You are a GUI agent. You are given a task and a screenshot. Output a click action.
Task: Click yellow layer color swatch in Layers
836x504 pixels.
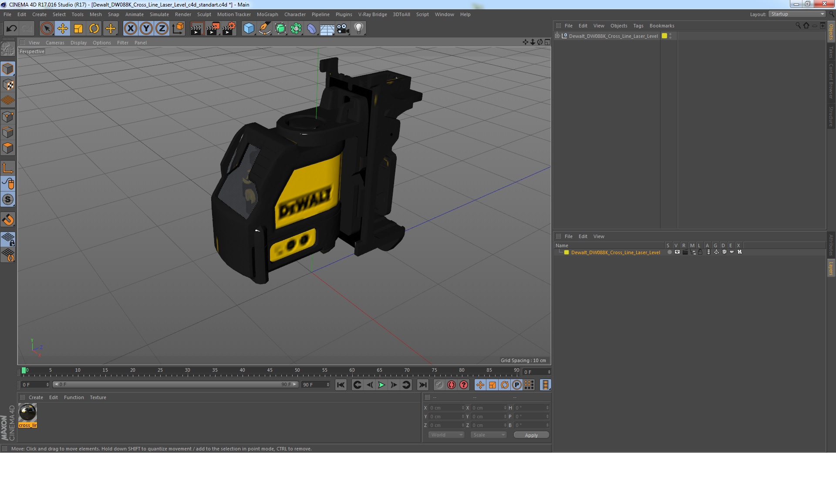click(566, 252)
